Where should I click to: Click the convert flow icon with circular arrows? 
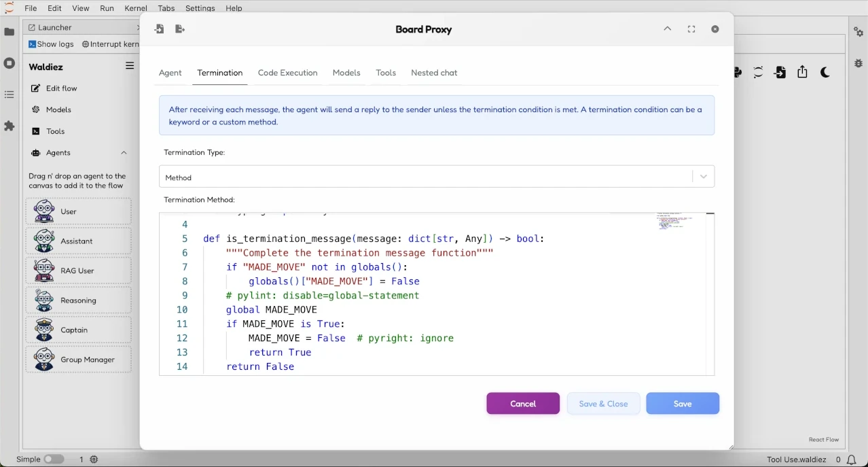tap(757, 72)
